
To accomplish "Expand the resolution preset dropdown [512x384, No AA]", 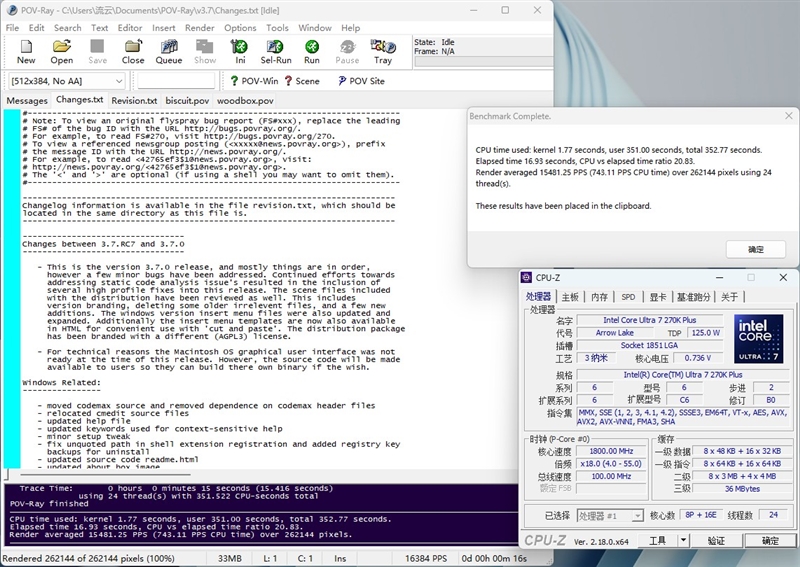I will click(67, 81).
